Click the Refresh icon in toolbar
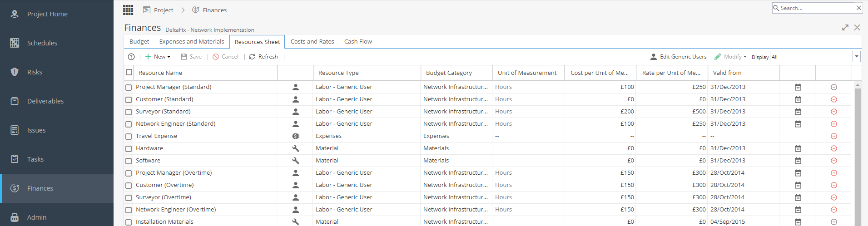This screenshot has height=226, width=868. pyautogui.click(x=252, y=57)
